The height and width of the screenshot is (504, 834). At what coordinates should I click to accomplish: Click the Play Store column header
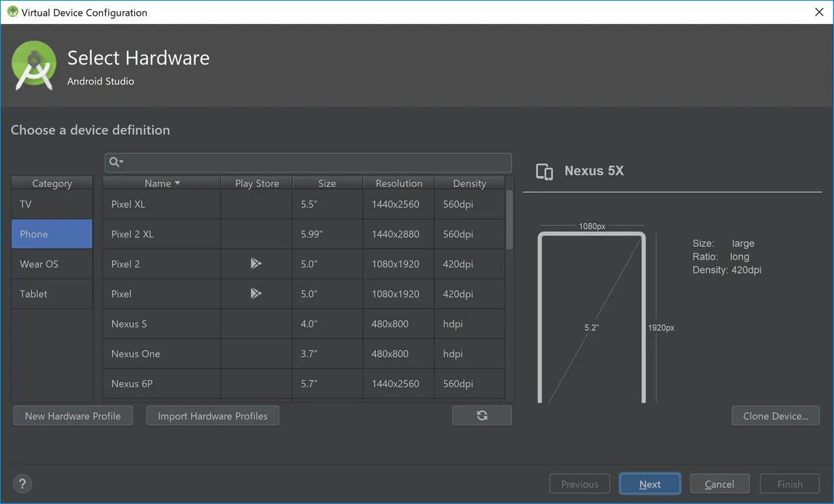[257, 183]
